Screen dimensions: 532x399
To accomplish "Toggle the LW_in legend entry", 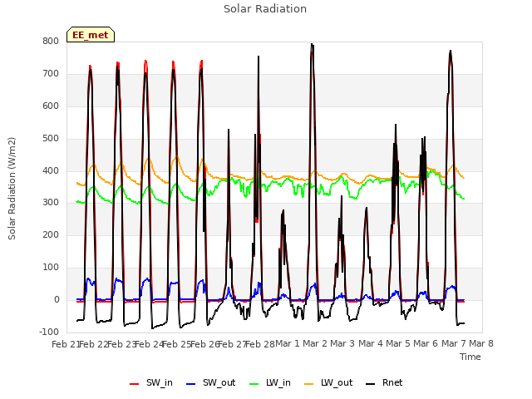I will 270,382.
